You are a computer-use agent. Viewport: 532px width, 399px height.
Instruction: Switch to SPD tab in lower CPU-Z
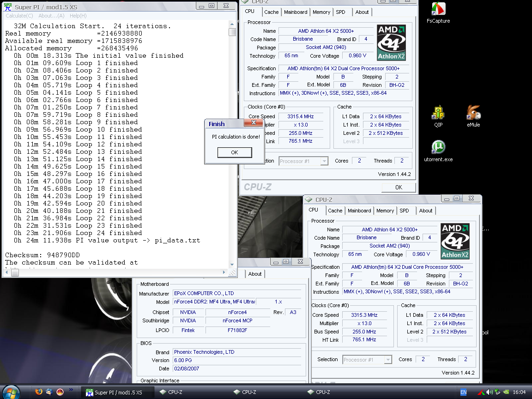click(x=405, y=211)
